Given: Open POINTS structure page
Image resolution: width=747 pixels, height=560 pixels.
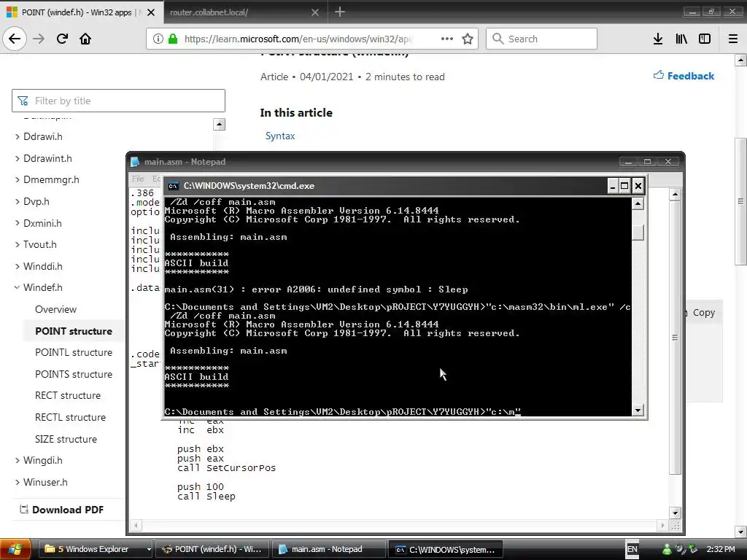Looking at the screenshot, I should (74, 374).
